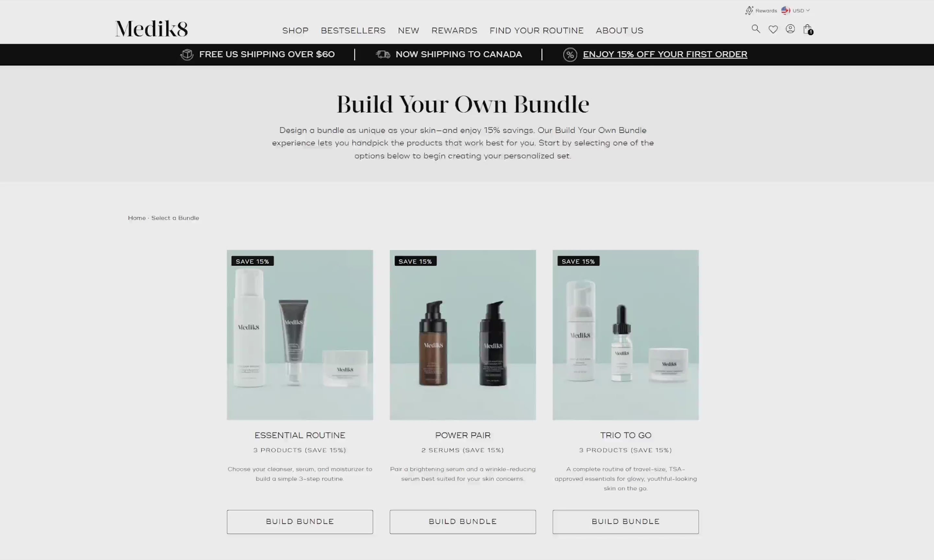This screenshot has height=560, width=934.
Task: Open the ABOUT US menu
Action: pyautogui.click(x=619, y=30)
